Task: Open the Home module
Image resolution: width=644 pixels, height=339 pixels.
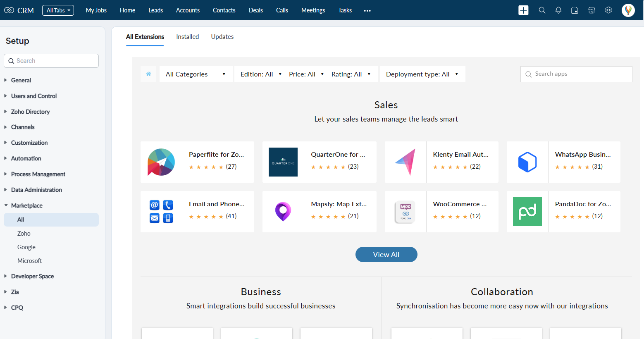Action: [128, 10]
